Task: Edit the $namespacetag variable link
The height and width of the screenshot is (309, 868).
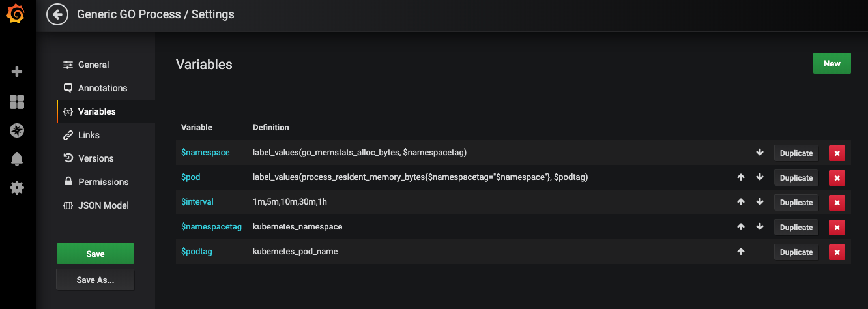Action: click(211, 227)
